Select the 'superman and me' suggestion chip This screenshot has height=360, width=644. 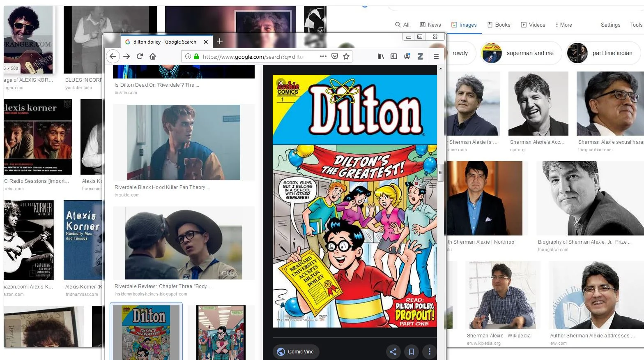point(521,53)
